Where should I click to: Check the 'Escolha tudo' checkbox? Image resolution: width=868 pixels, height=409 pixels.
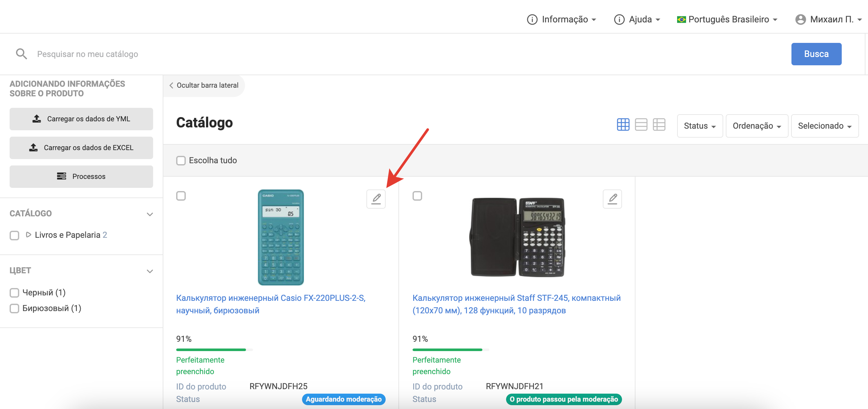(181, 161)
